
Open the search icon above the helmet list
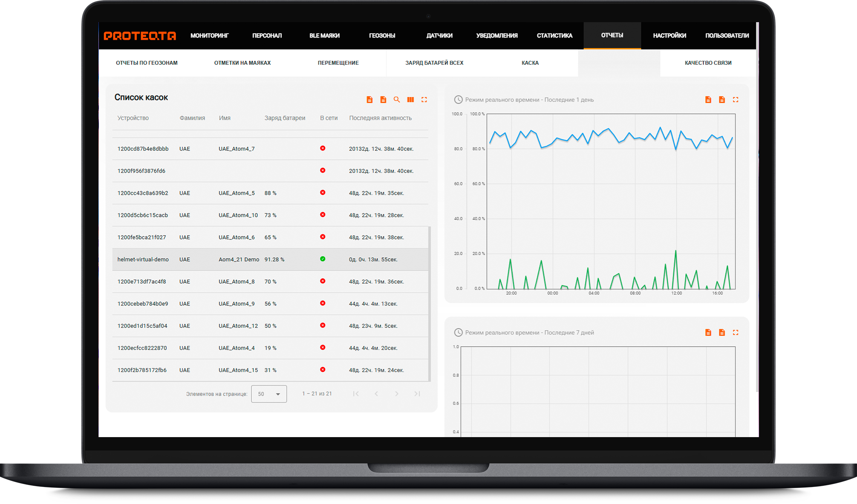click(x=397, y=99)
